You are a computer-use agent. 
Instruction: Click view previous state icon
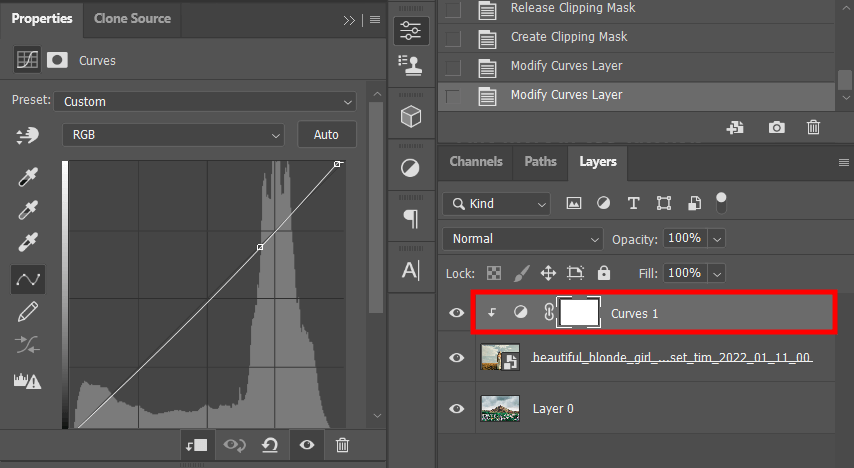coord(235,445)
